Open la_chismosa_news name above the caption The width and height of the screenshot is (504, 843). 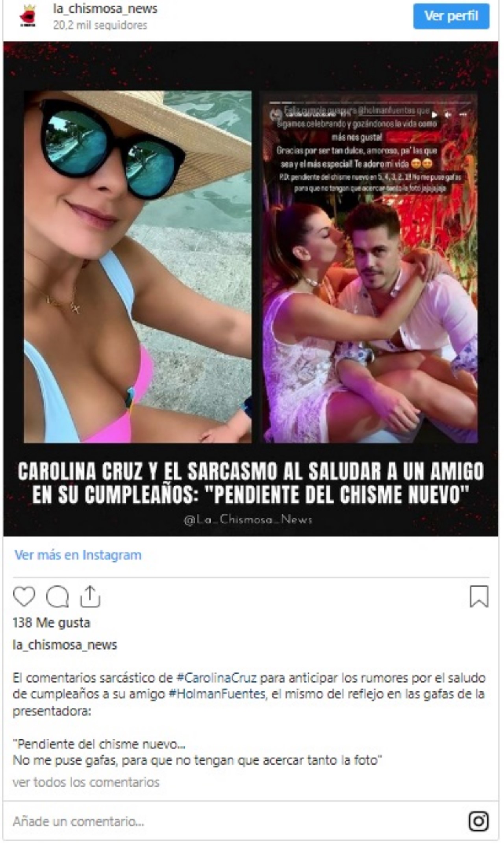[65, 645]
